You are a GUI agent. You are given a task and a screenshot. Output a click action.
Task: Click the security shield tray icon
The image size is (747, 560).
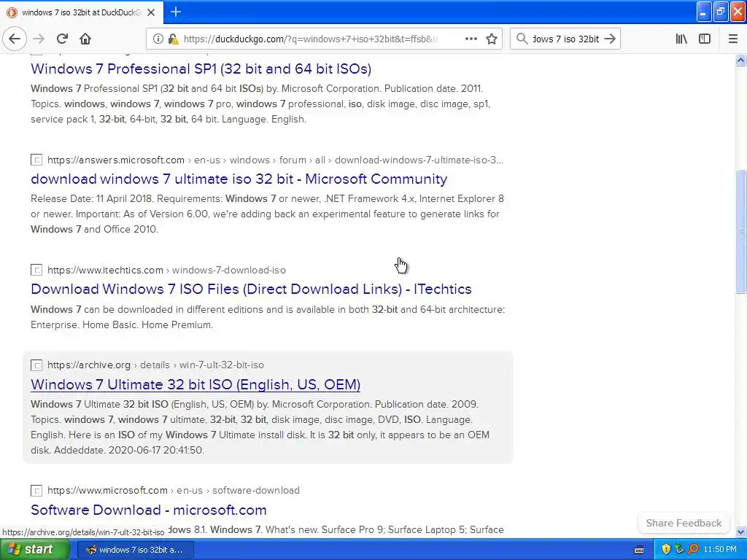pyautogui.click(x=666, y=550)
